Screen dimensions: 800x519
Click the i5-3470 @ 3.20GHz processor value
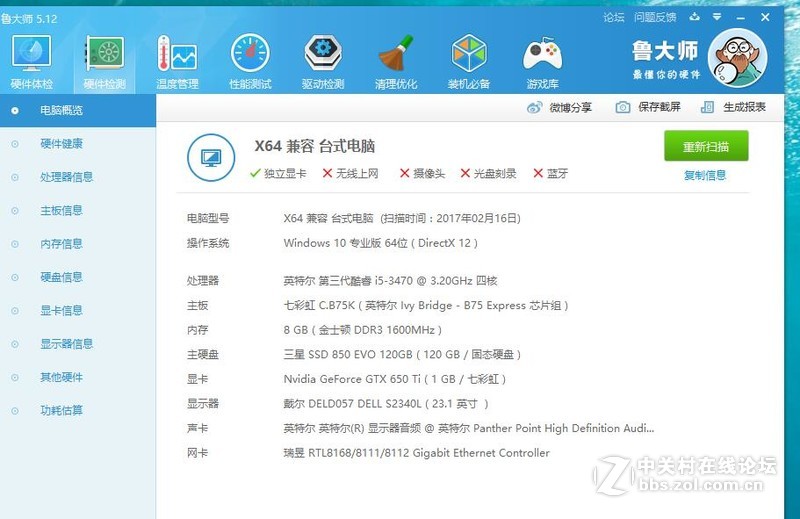point(390,281)
